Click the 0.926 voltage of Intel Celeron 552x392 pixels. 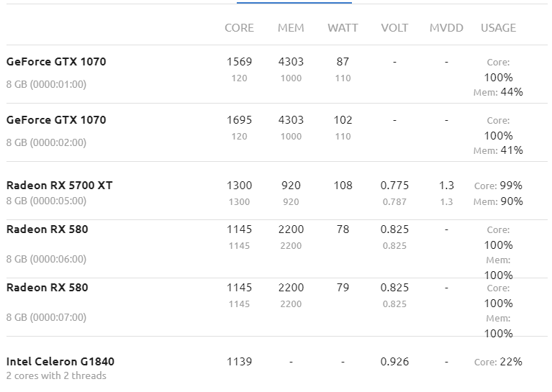point(394,362)
